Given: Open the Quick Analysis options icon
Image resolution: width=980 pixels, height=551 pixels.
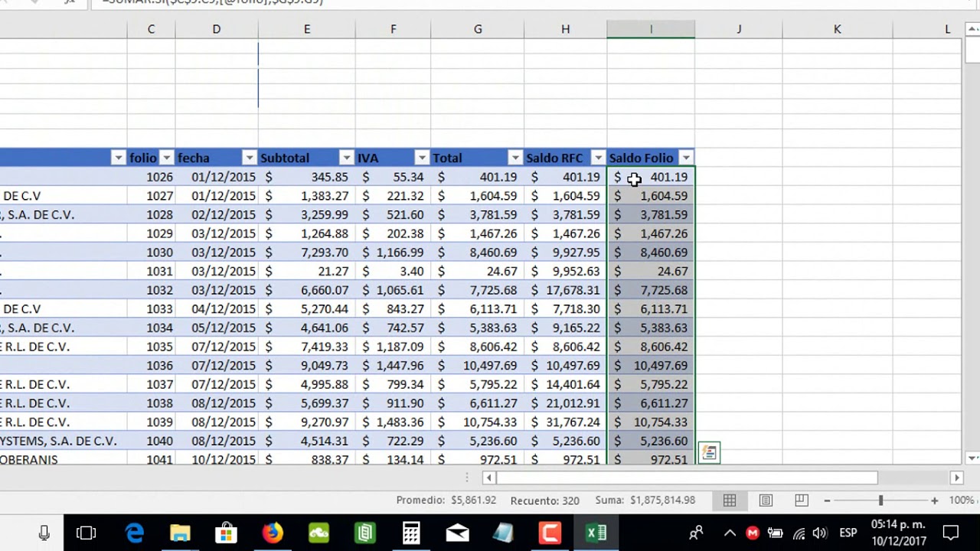Looking at the screenshot, I should pos(708,452).
